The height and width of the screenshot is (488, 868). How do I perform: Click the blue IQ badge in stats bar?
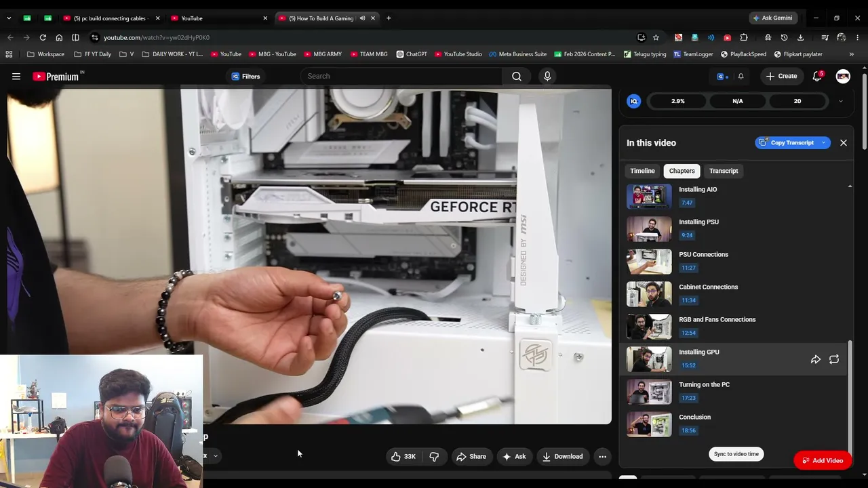tap(634, 101)
